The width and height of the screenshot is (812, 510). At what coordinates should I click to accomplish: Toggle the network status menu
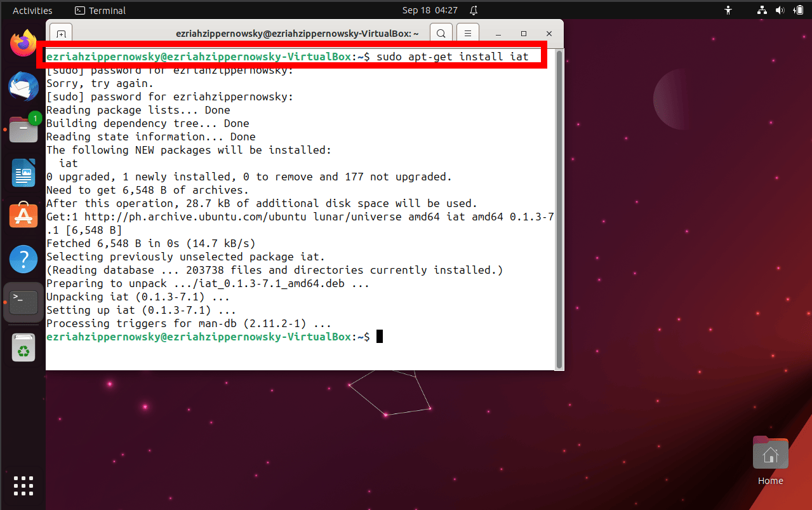(x=761, y=10)
